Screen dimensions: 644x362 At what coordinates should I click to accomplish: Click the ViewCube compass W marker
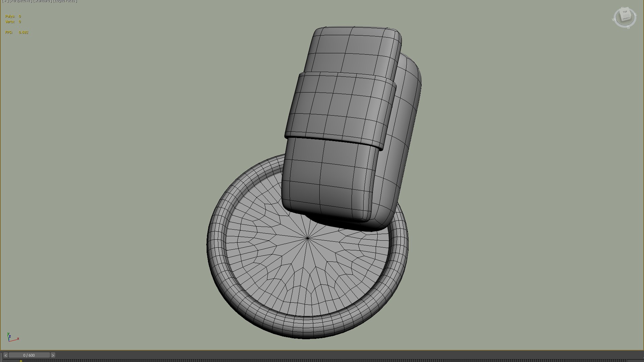coord(613,20)
